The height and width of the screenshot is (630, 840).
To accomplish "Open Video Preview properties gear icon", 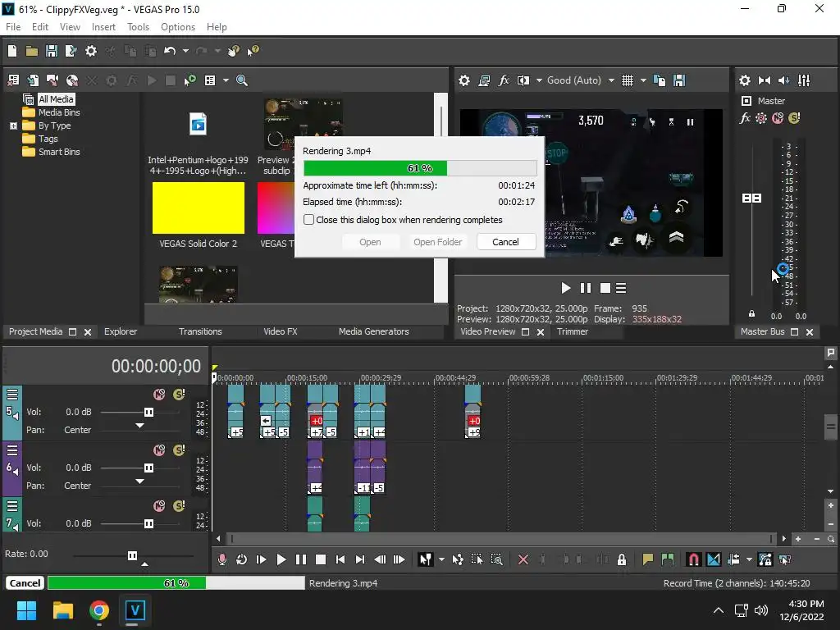I will [x=464, y=80].
